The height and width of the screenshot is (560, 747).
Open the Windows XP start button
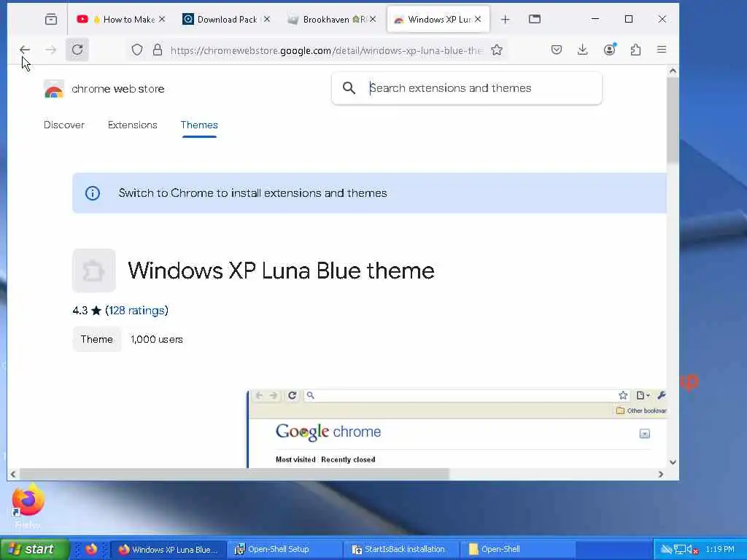[x=34, y=549]
